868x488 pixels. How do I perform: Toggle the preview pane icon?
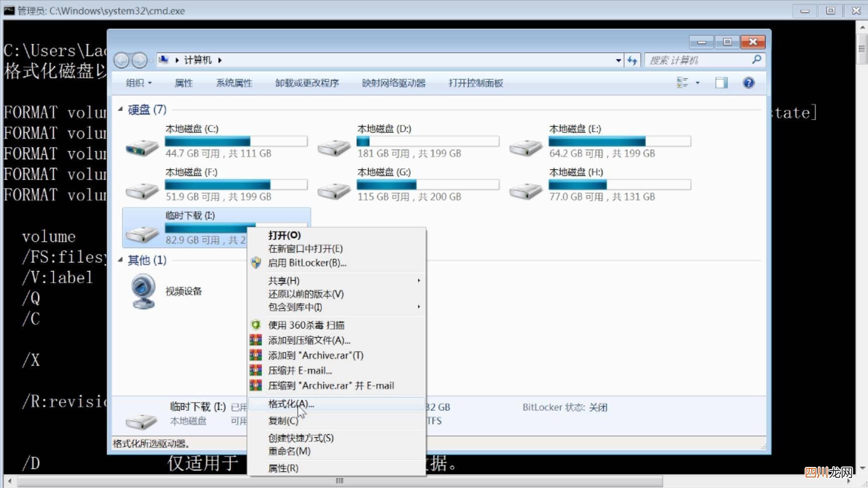[x=721, y=83]
